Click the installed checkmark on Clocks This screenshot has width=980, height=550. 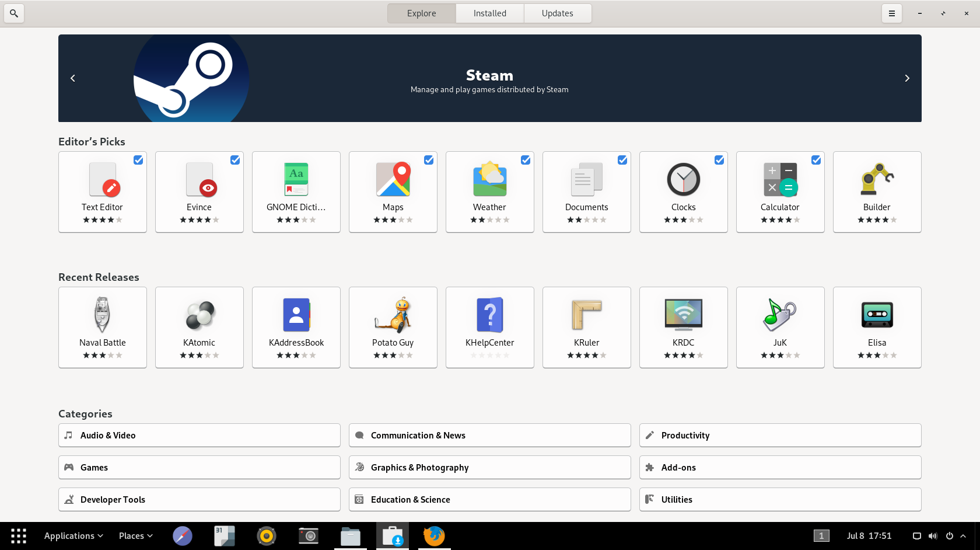[719, 160]
